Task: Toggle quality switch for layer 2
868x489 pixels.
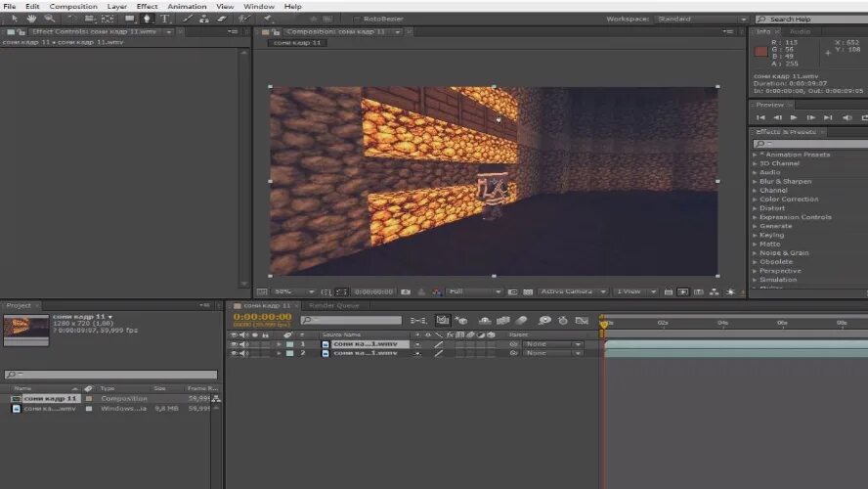Action: tap(439, 353)
